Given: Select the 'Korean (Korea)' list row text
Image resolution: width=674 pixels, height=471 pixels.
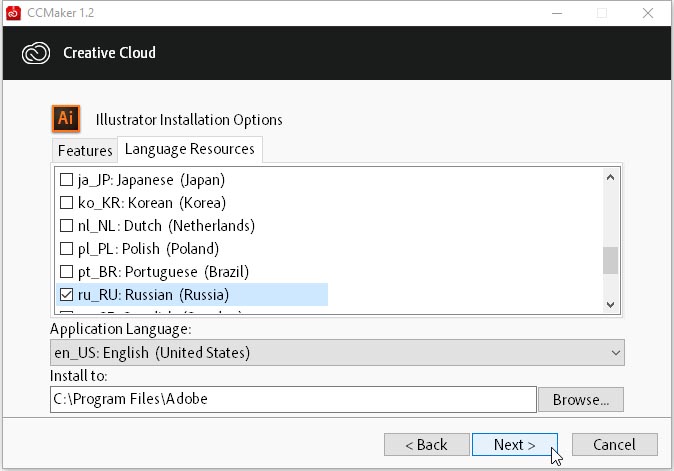Looking at the screenshot, I should pos(152,202).
